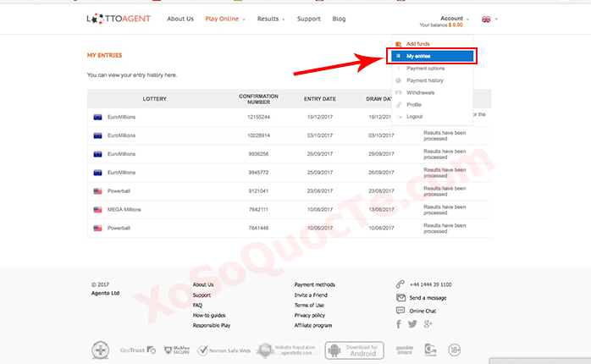Click the Add funds icon

click(399, 44)
